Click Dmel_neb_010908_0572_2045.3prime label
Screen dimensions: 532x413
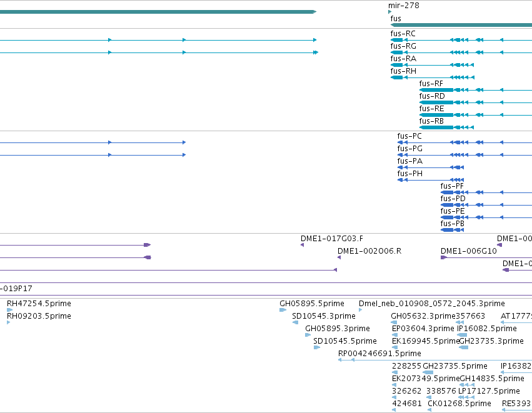pyautogui.click(x=432, y=304)
